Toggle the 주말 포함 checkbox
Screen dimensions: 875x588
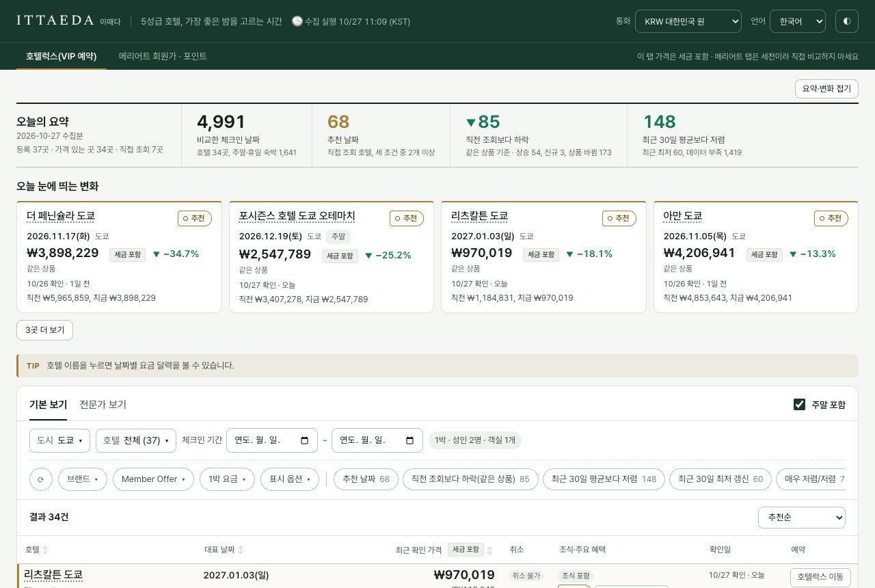click(x=799, y=404)
